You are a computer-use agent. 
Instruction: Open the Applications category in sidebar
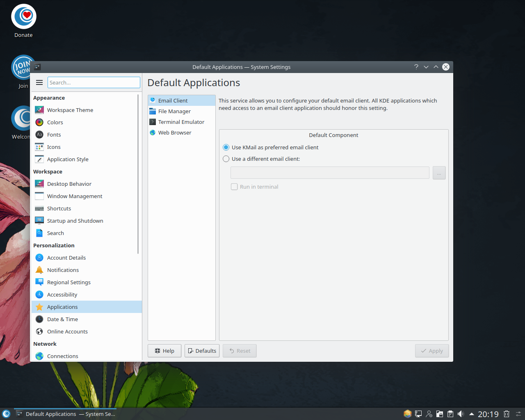[87, 307]
